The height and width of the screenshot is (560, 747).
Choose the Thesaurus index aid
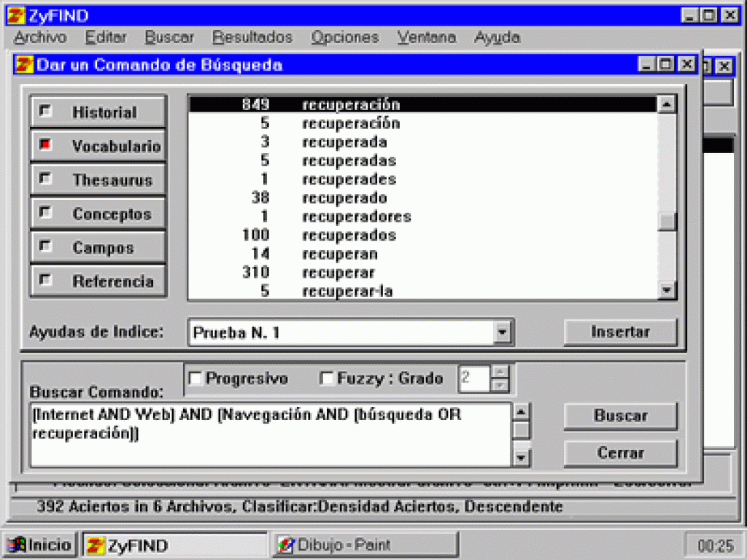coord(98,180)
